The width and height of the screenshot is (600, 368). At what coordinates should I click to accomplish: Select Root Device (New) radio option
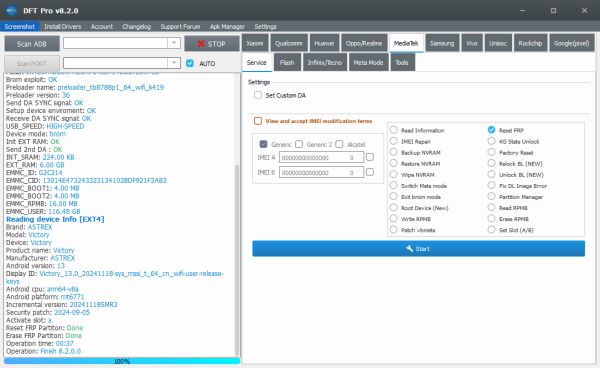(394, 208)
